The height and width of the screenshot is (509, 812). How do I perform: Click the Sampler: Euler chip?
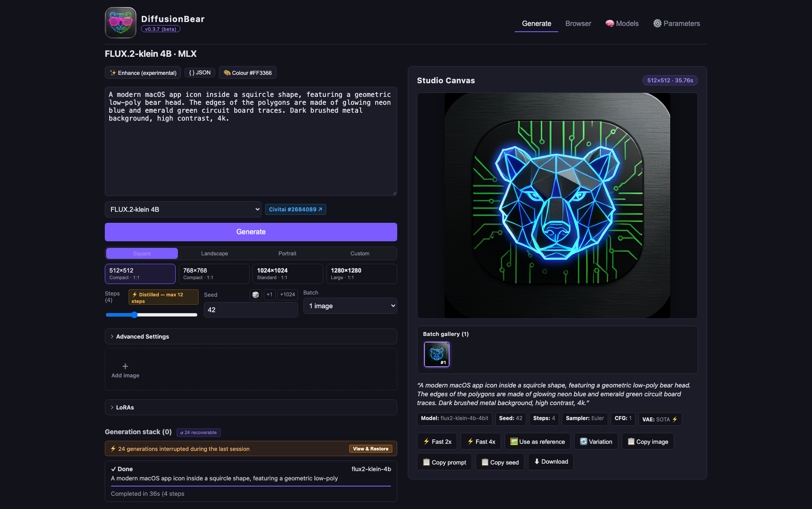(585, 418)
